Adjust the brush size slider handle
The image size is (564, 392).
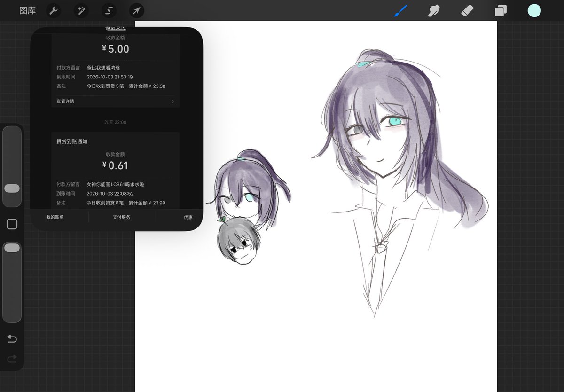tap(12, 188)
